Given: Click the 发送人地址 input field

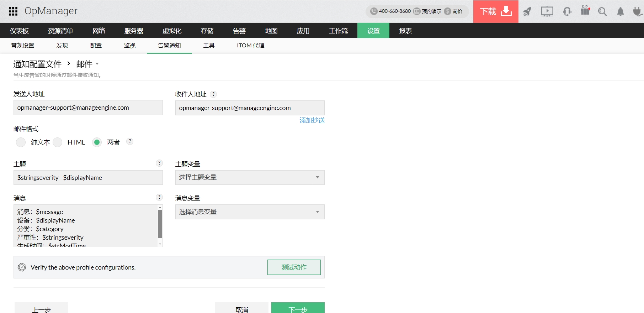Looking at the screenshot, I should coord(88,108).
